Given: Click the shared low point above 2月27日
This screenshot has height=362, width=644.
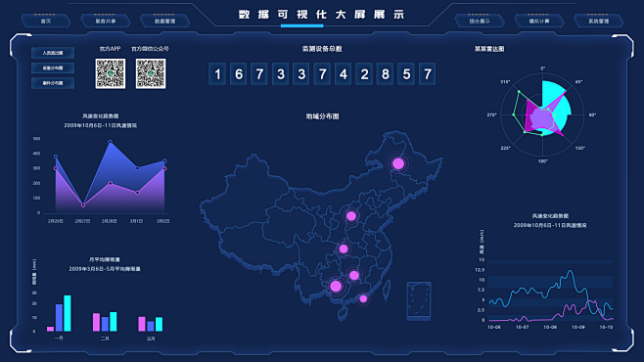Looking at the screenshot, I should (x=83, y=204).
